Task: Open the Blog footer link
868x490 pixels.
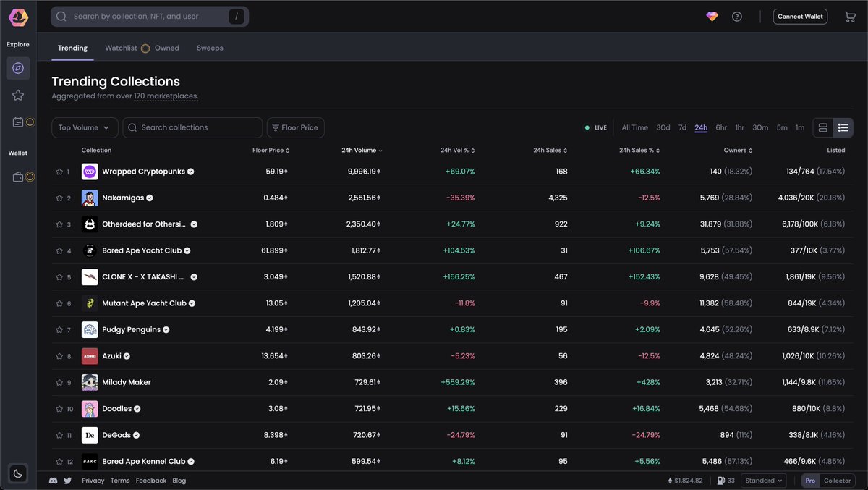Action: coord(179,481)
